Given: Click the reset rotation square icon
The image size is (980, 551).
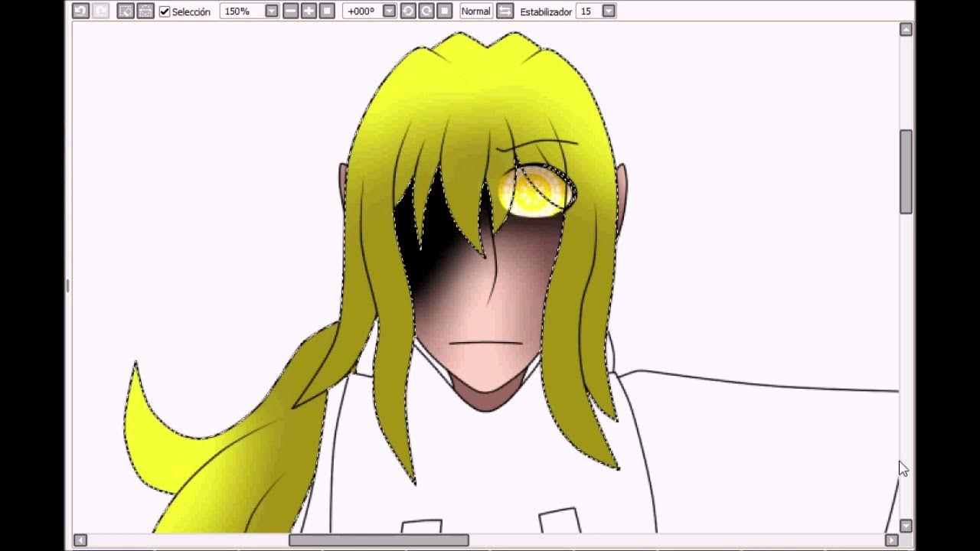Looking at the screenshot, I should [x=444, y=11].
